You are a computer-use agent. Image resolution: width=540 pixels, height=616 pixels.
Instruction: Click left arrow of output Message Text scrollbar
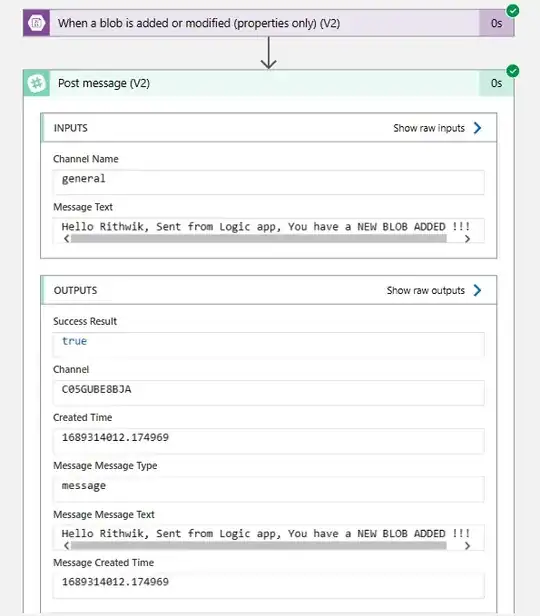66,545
